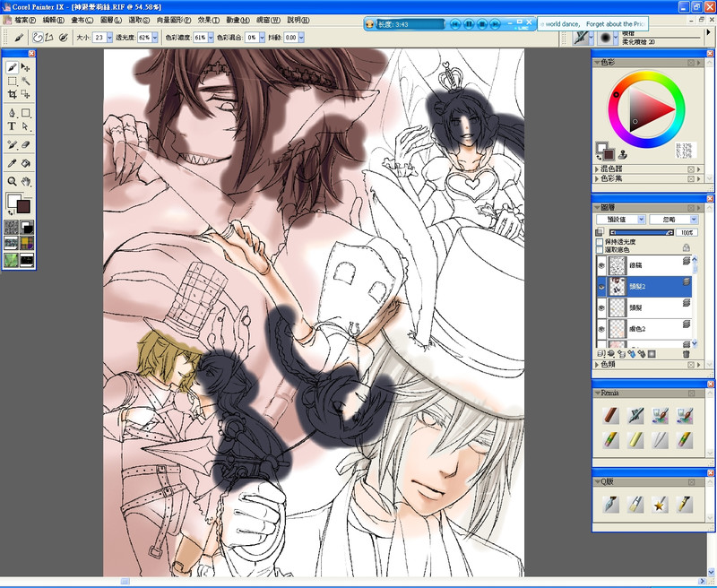Open the 預設值 composite method dropdown
Screen dimensions: 717x588
621,220
